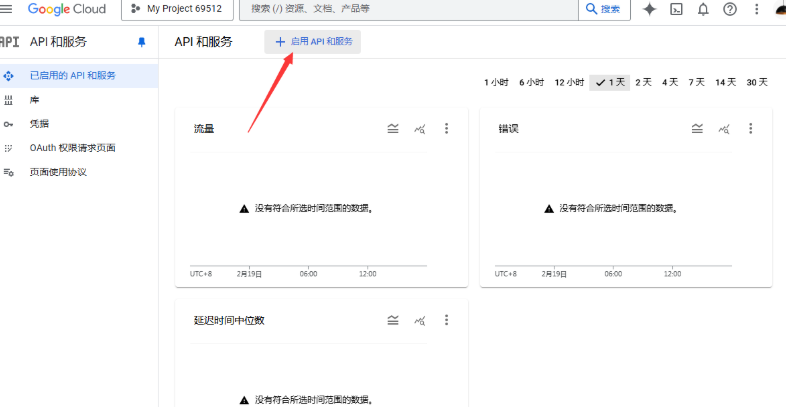Click the blue 搜索 button
The width and height of the screenshot is (786, 407).
click(x=605, y=9)
